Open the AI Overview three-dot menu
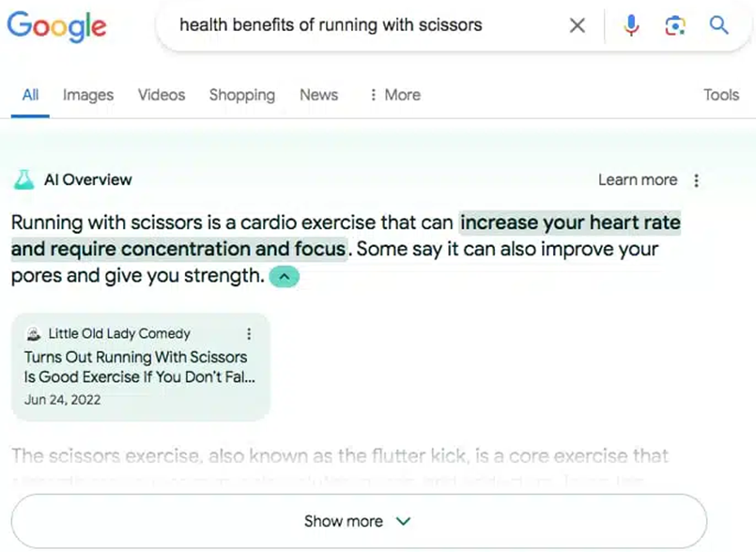The width and height of the screenshot is (756, 552). coord(697,179)
